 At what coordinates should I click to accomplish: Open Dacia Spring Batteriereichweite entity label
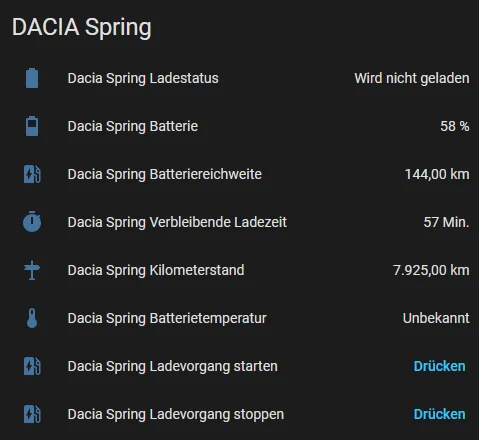pos(165,174)
